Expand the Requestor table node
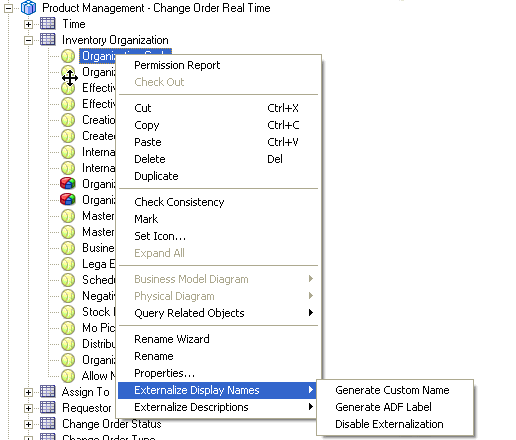The height and width of the screenshot is (440, 516). [28, 408]
